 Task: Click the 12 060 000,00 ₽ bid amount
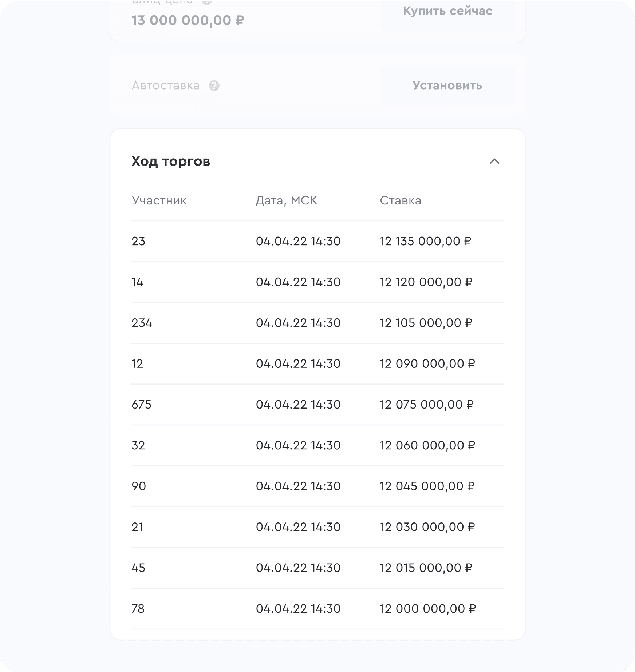click(427, 445)
